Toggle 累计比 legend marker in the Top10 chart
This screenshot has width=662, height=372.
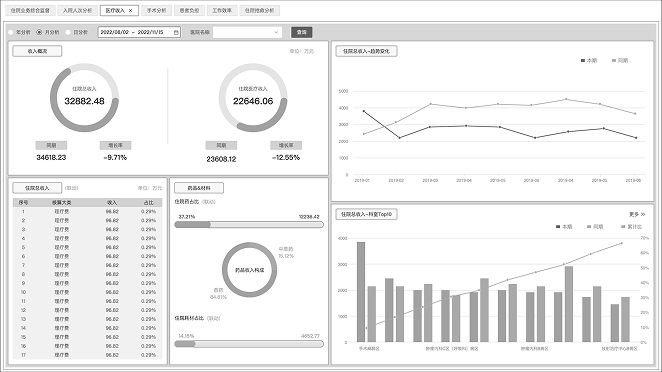click(x=623, y=227)
